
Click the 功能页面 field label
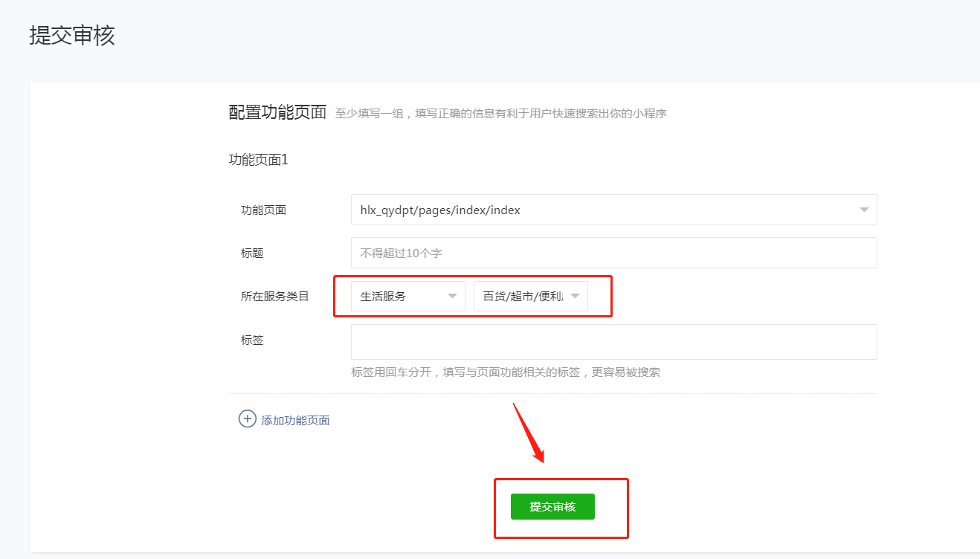[263, 210]
